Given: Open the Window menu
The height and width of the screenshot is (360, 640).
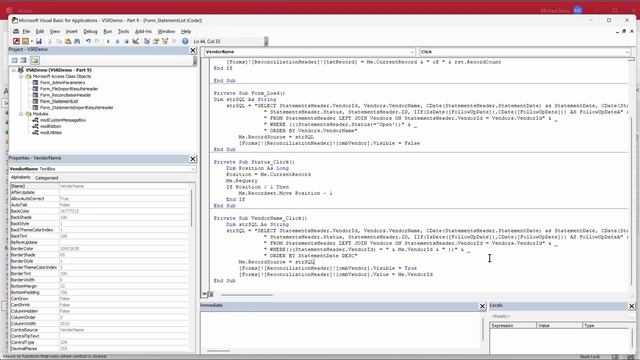Looking at the screenshot, I should [x=166, y=31].
